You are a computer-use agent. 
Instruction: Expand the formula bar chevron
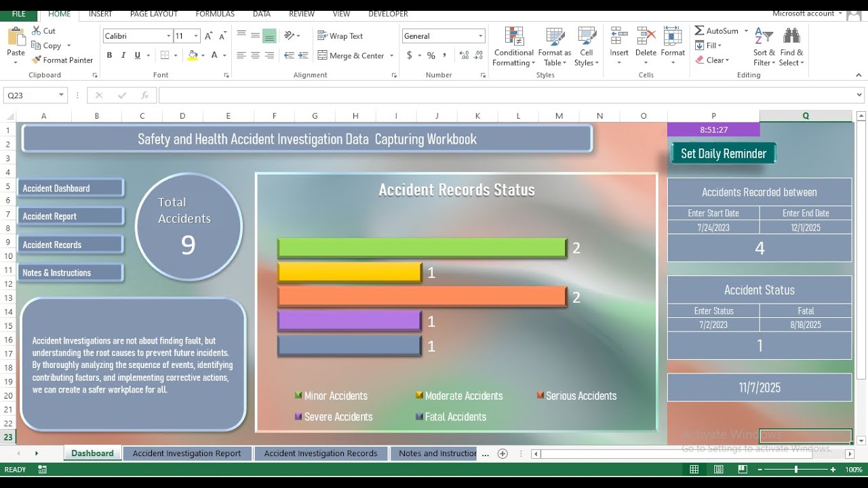[x=860, y=96]
